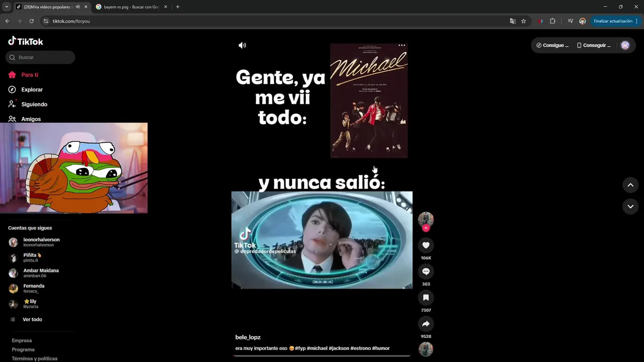Click the Consigue coins button
Viewport: 644px width, 362px height.
552,45
